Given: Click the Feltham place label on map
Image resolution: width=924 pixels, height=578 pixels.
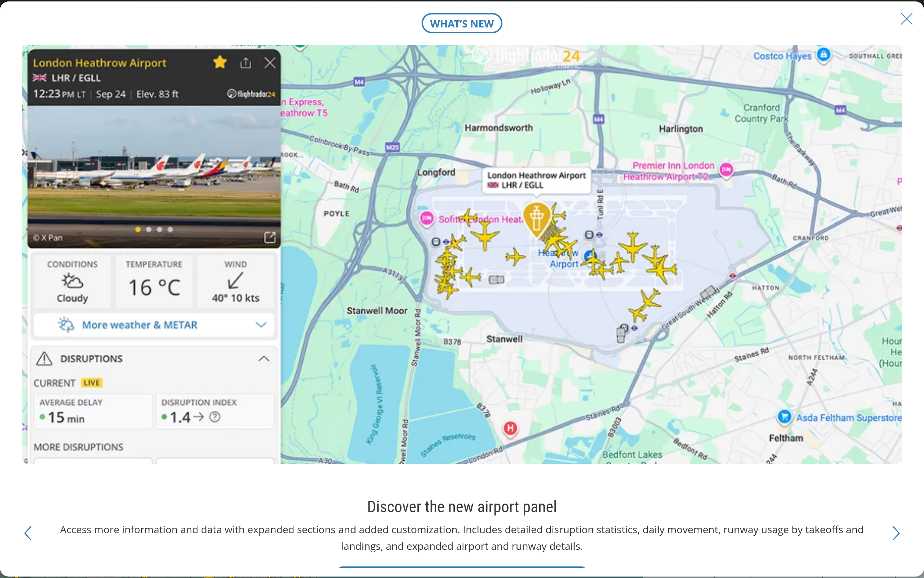Looking at the screenshot, I should point(786,438).
